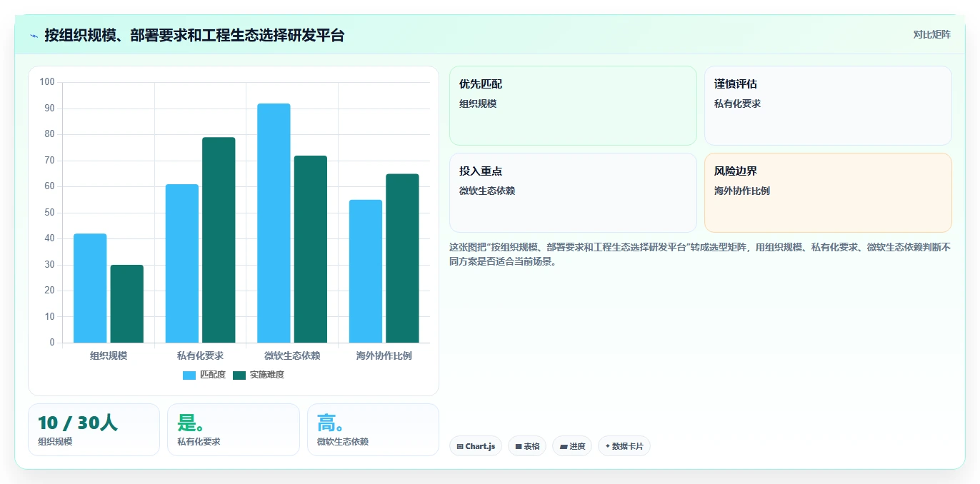Select the blue 匹配度 bar for 私有化要求
Image resolution: width=980 pixels, height=484 pixels.
(x=182, y=263)
